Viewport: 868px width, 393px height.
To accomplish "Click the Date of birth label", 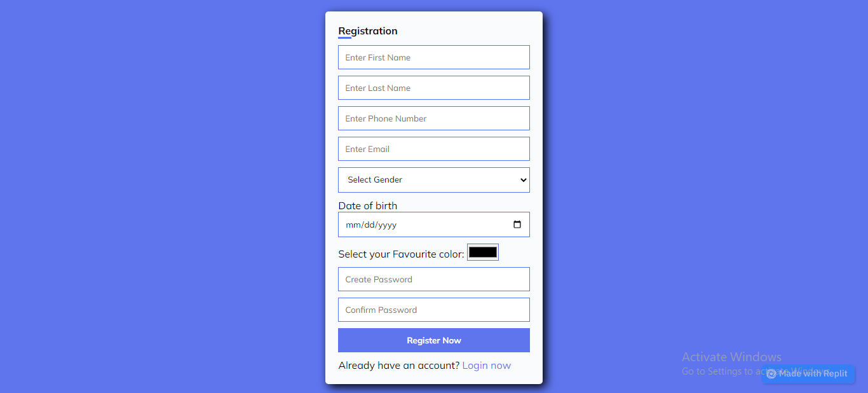I will pos(367,205).
